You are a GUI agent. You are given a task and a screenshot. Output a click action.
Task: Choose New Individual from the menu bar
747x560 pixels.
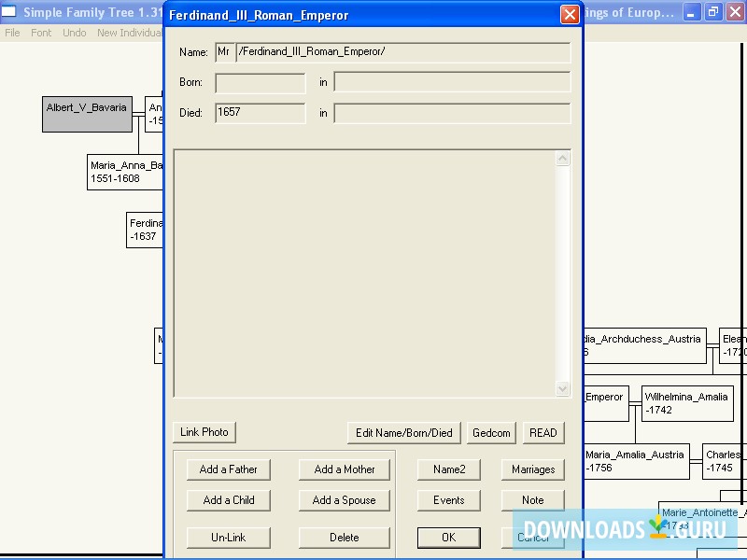coord(129,33)
